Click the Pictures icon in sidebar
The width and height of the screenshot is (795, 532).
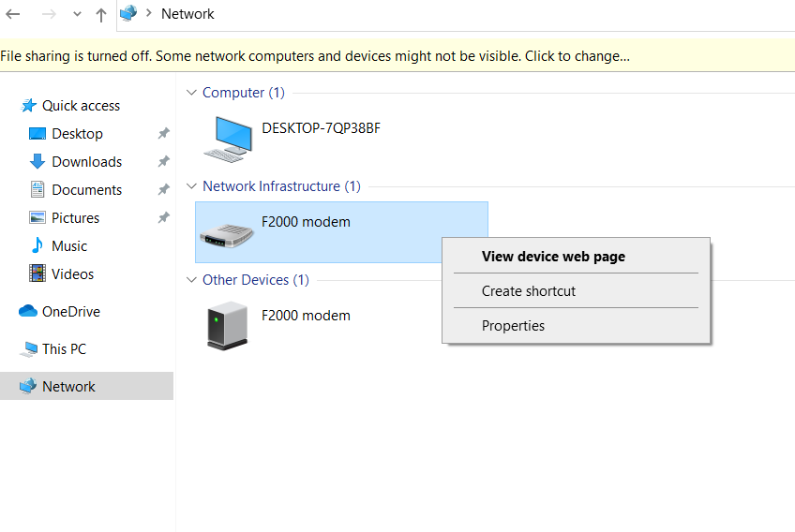click(x=37, y=218)
